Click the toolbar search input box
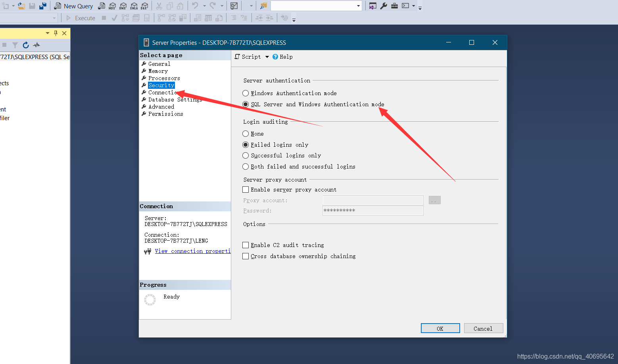Image resolution: width=618 pixels, height=364 pixels. click(x=313, y=6)
